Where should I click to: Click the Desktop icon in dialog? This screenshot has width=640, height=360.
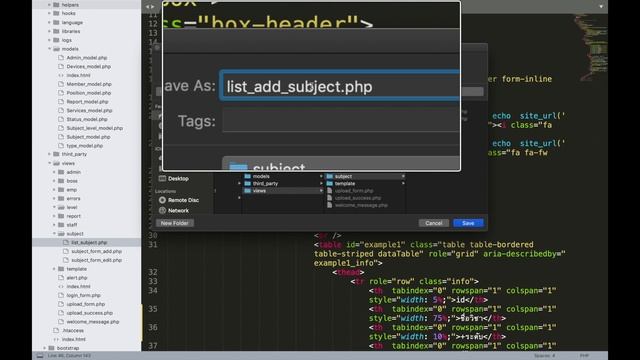[x=162, y=178]
